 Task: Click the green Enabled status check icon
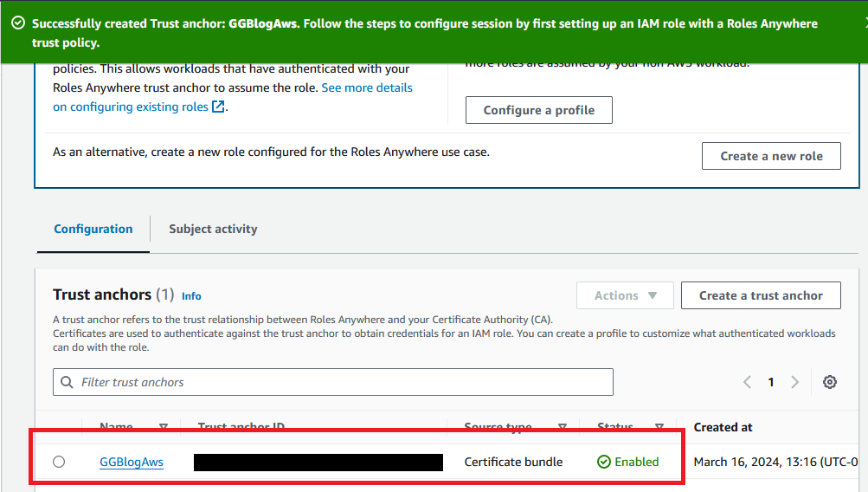tap(604, 462)
